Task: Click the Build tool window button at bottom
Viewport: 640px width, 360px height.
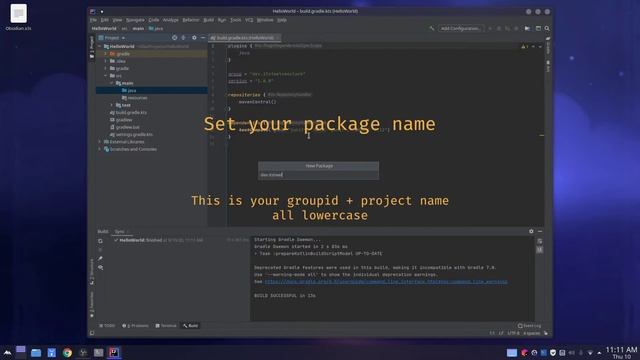Action: click(191, 326)
